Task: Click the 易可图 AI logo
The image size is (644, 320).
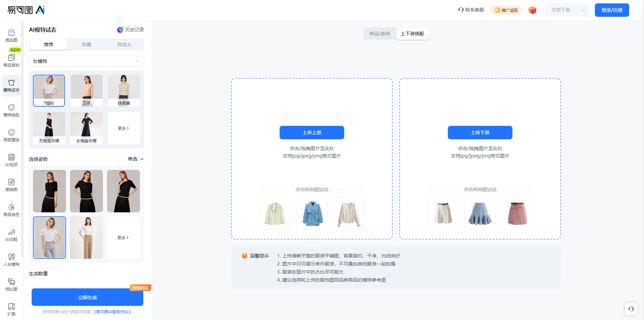Action: tap(26, 10)
